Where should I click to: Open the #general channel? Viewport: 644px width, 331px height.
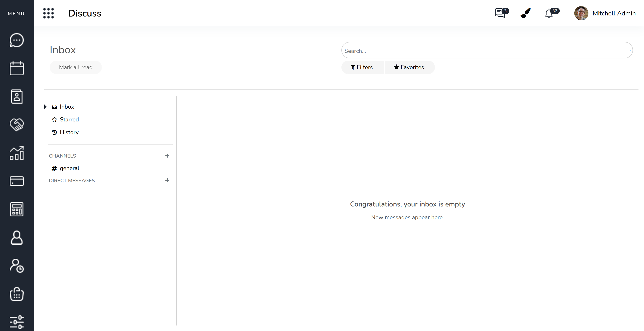69,168
